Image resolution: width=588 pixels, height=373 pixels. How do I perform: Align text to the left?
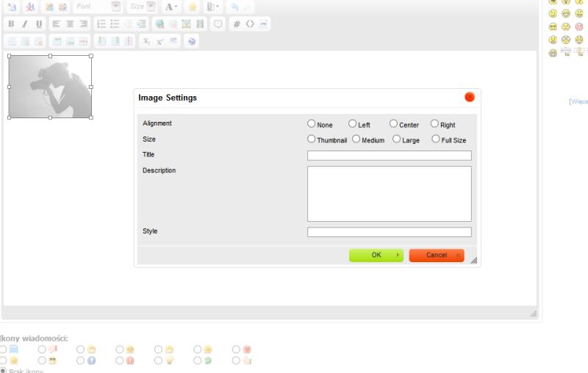57,24
